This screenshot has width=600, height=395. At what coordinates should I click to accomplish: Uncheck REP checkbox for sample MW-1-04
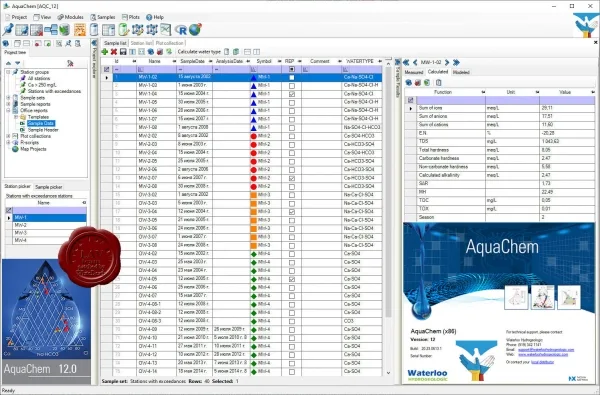point(292,94)
